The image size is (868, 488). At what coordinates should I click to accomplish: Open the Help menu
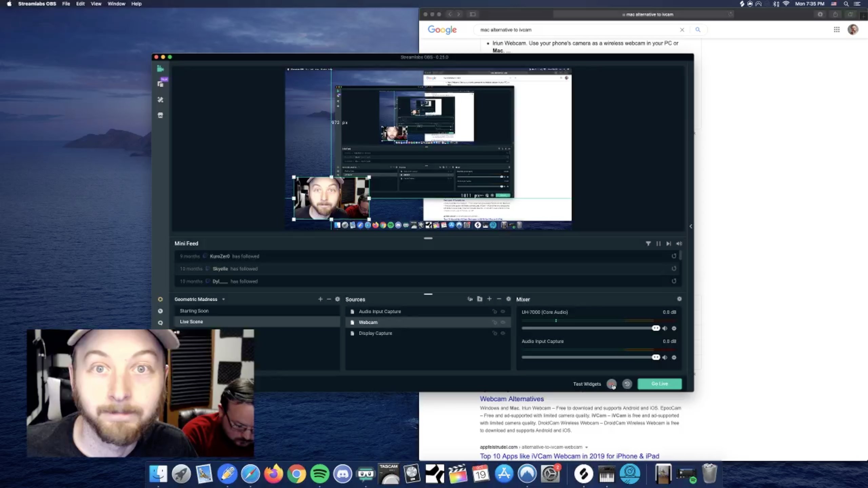click(x=136, y=4)
